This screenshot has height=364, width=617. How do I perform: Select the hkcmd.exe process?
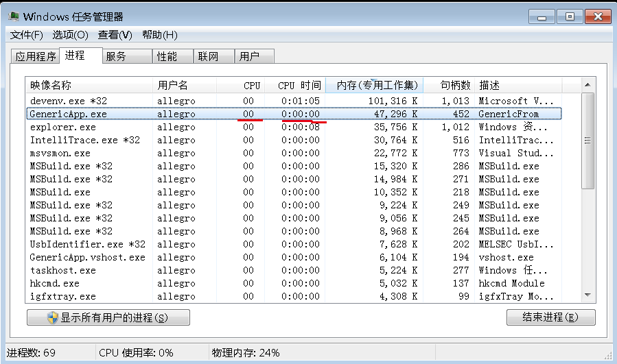294,283
